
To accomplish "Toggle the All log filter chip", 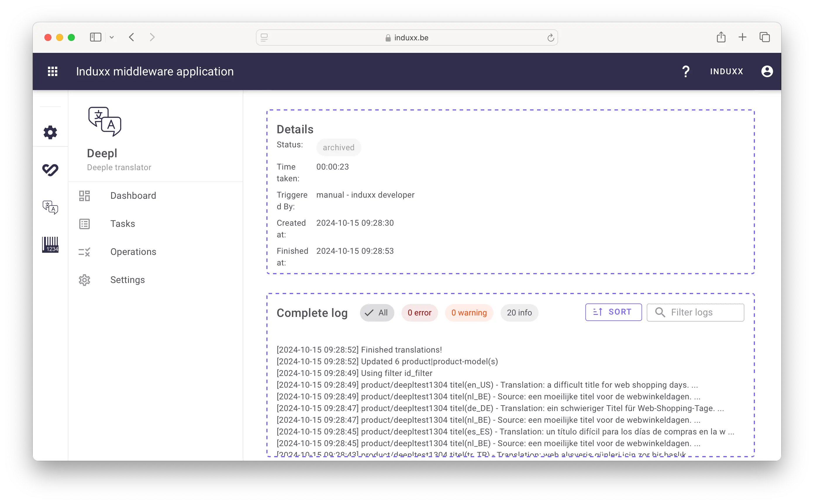I will (x=377, y=313).
